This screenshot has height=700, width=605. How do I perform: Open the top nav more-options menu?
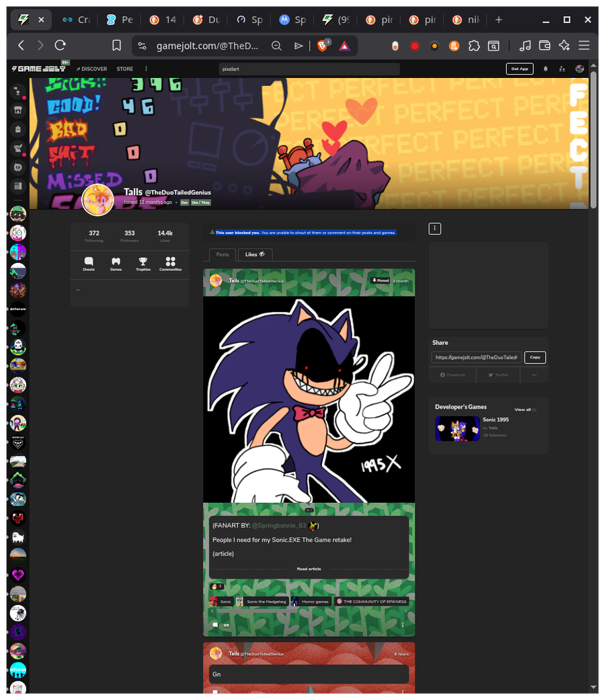[146, 69]
